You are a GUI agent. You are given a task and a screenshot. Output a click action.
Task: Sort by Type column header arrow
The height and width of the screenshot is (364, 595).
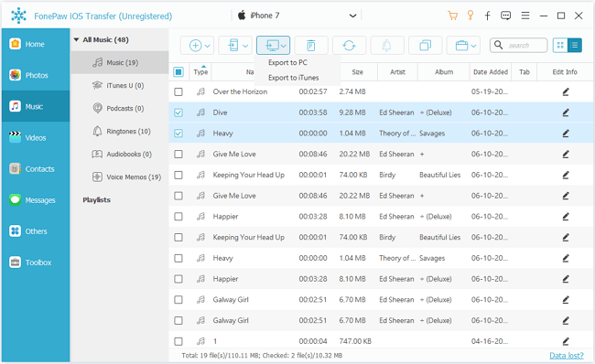[x=204, y=67]
